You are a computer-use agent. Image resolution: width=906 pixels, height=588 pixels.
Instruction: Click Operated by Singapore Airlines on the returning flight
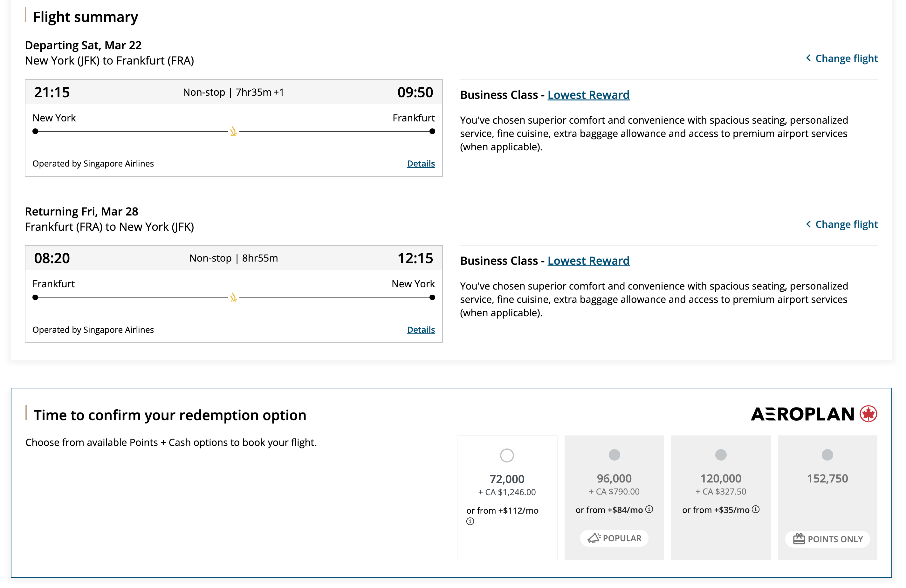click(93, 330)
